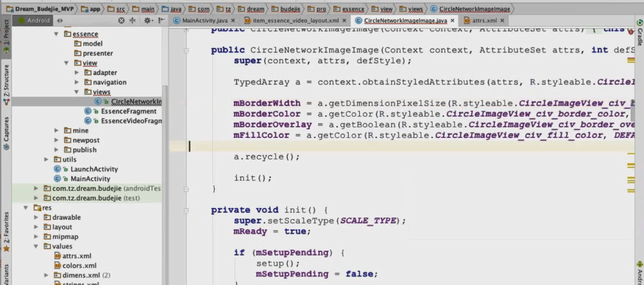Image resolution: width=644 pixels, height=285 pixels.
Task: Open LaunchActivity class
Action: tap(86, 169)
